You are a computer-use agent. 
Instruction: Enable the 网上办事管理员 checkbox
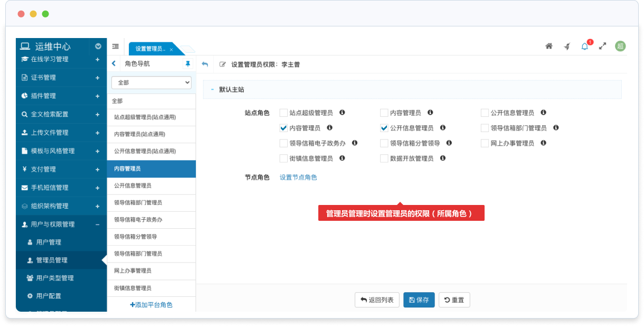coord(485,143)
